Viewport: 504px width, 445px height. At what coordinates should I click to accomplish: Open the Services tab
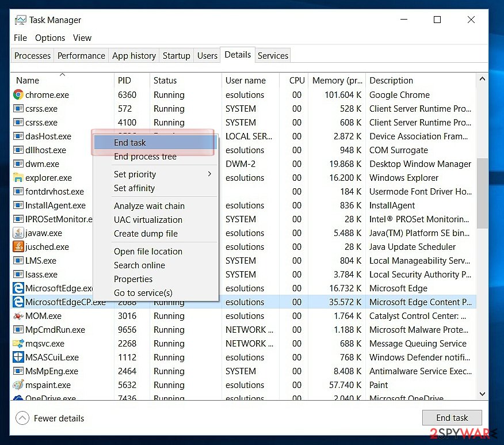coord(273,56)
